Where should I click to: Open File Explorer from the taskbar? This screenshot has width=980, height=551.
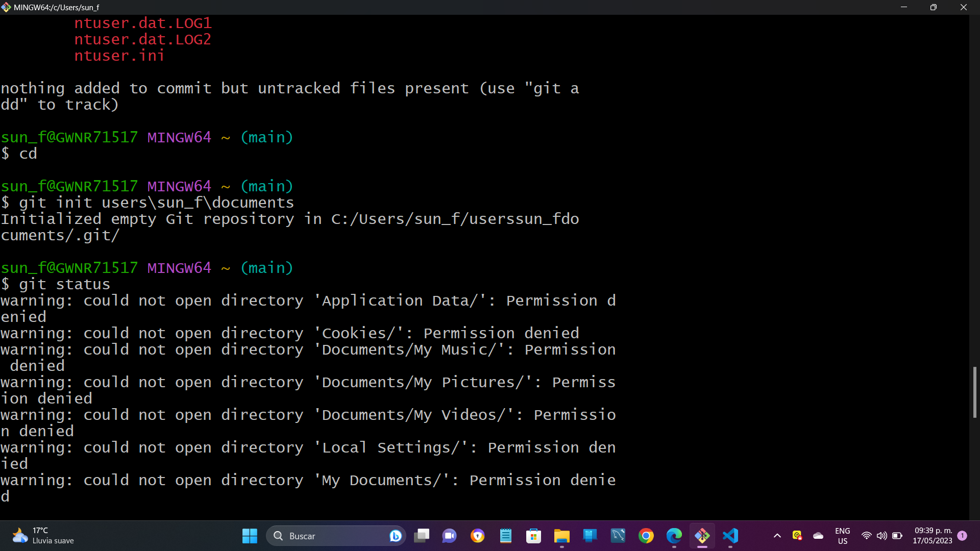562,536
